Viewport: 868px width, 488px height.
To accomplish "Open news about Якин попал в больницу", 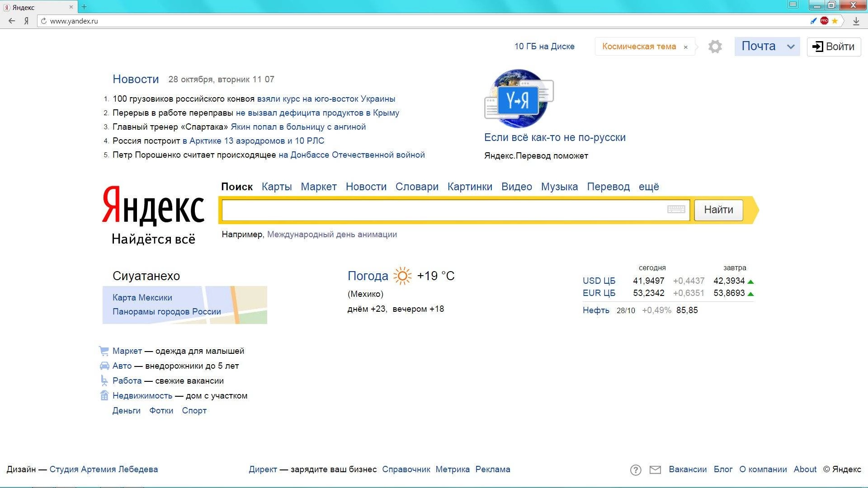I will (298, 127).
